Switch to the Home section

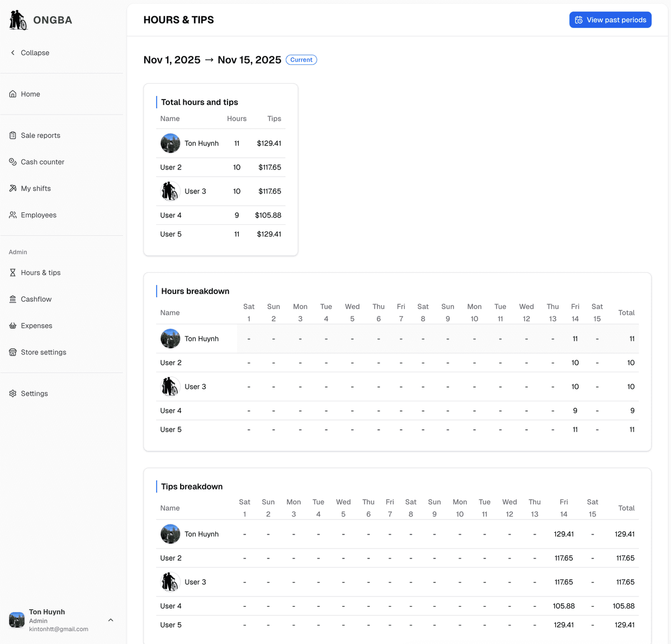[30, 94]
